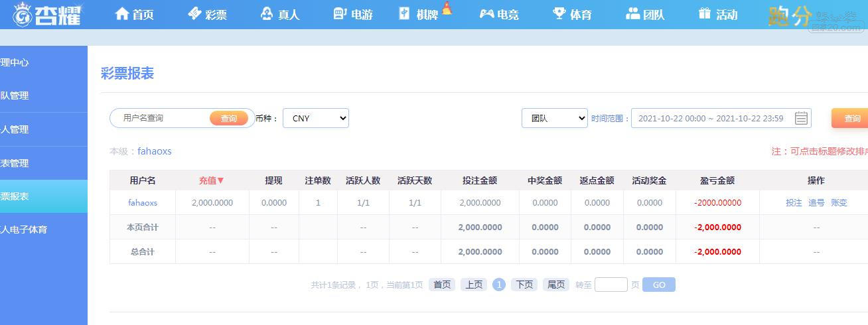Sort by the 盈亏金额 column header
The height and width of the screenshot is (325, 868).
(717, 180)
